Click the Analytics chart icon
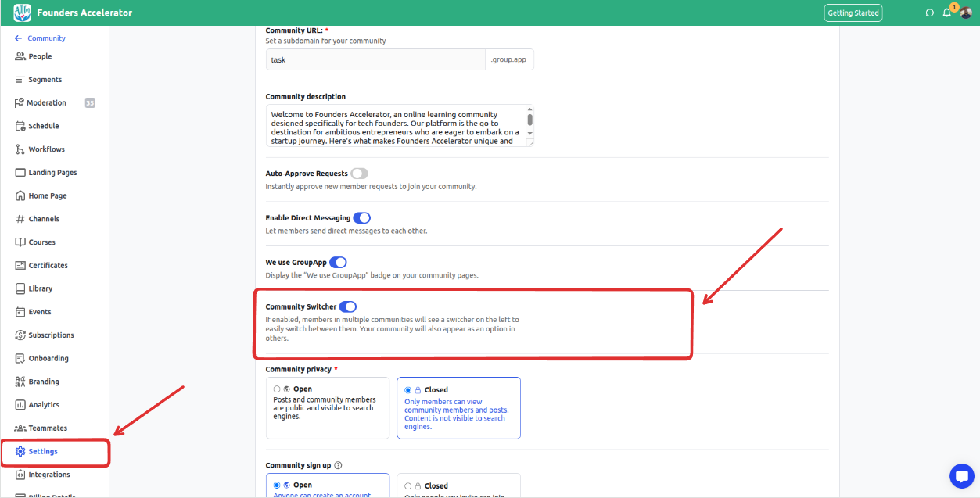 coord(20,405)
